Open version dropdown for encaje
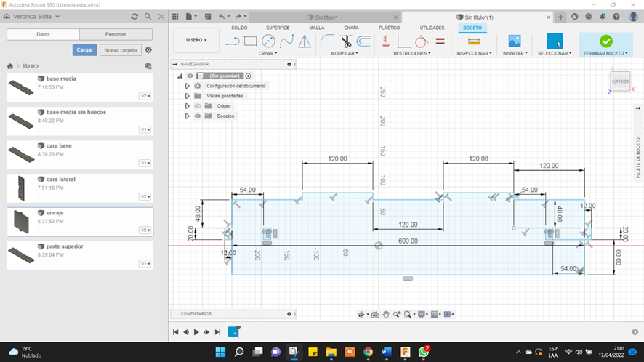This screenshot has height=362, width=644. [145, 230]
